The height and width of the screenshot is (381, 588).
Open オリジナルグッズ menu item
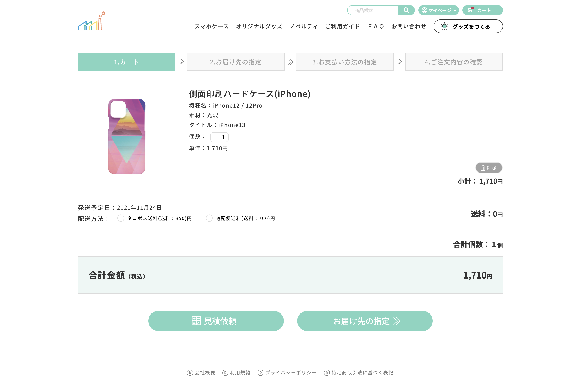[x=259, y=26]
